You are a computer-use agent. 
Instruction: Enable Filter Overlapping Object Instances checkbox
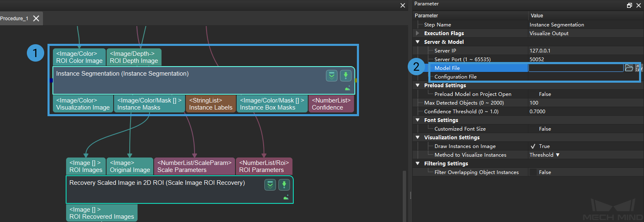(533, 172)
